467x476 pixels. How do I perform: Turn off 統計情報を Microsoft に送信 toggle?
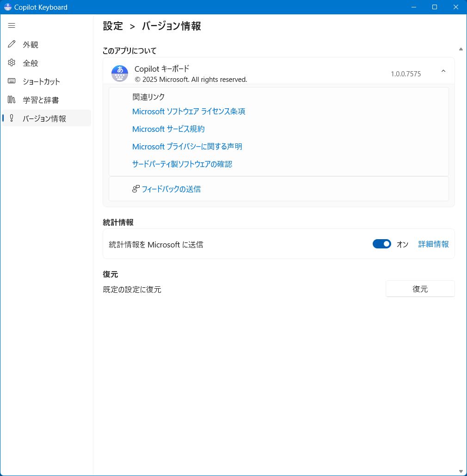(382, 244)
